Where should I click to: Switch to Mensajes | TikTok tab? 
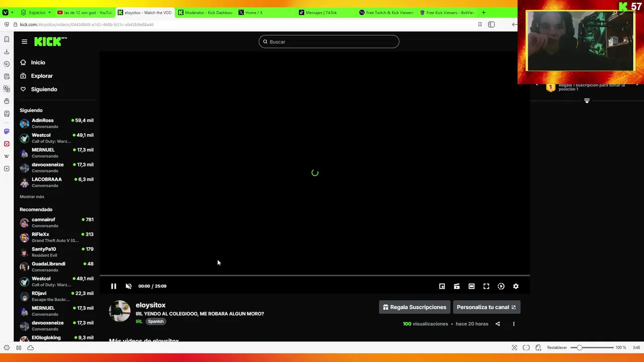click(326, 13)
